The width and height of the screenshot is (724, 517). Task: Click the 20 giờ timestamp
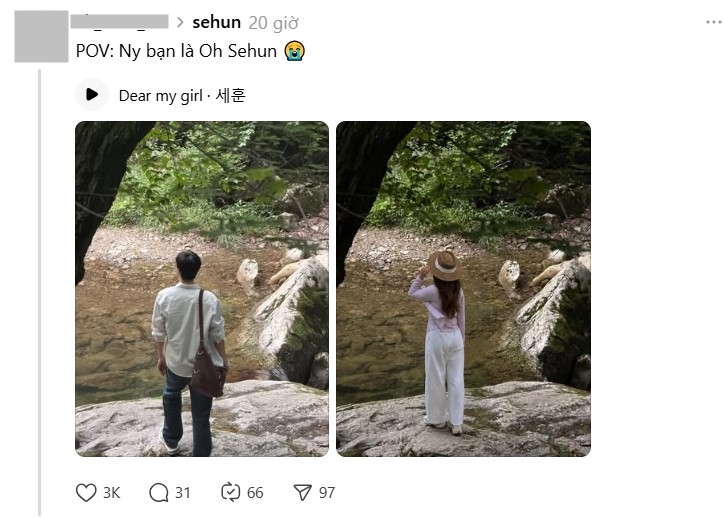tap(273, 23)
